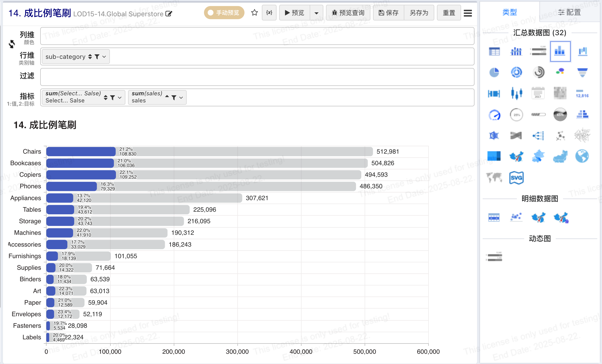602x364 pixels.
Task: Open the hamburger menu
Action: click(x=468, y=13)
